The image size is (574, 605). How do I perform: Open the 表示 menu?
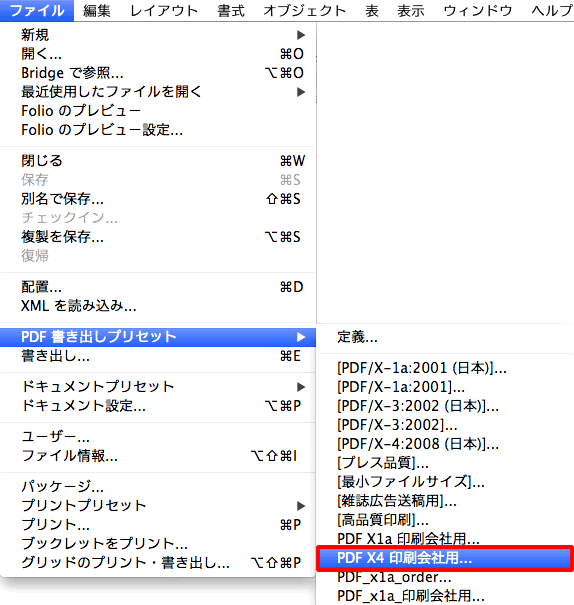(x=411, y=10)
